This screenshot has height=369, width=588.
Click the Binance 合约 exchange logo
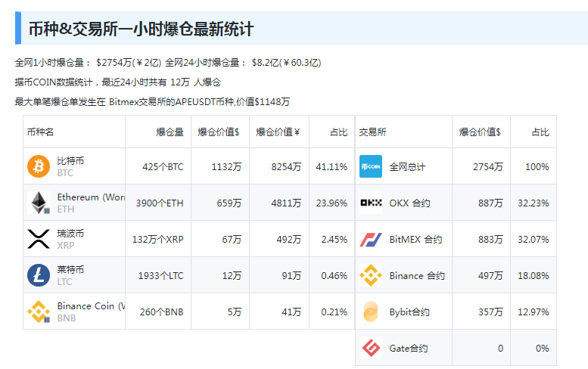371,275
